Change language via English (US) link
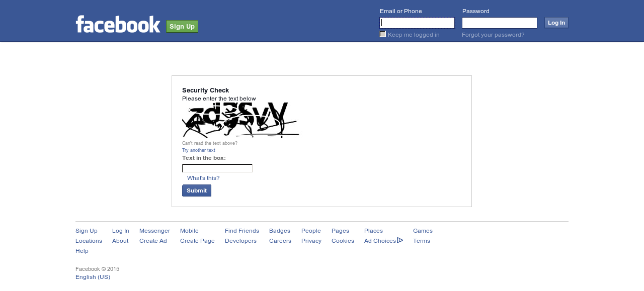Image resolution: width=644 pixels, height=291 pixels. coord(93,277)
